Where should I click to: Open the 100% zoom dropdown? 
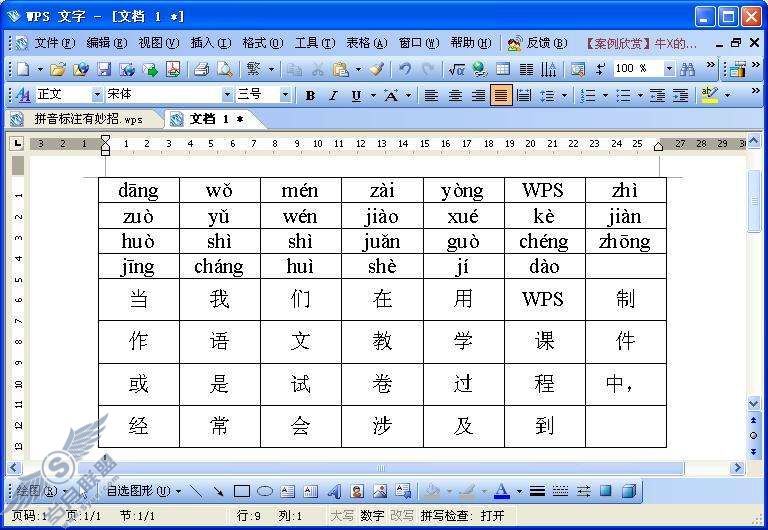tap(669, 69)
